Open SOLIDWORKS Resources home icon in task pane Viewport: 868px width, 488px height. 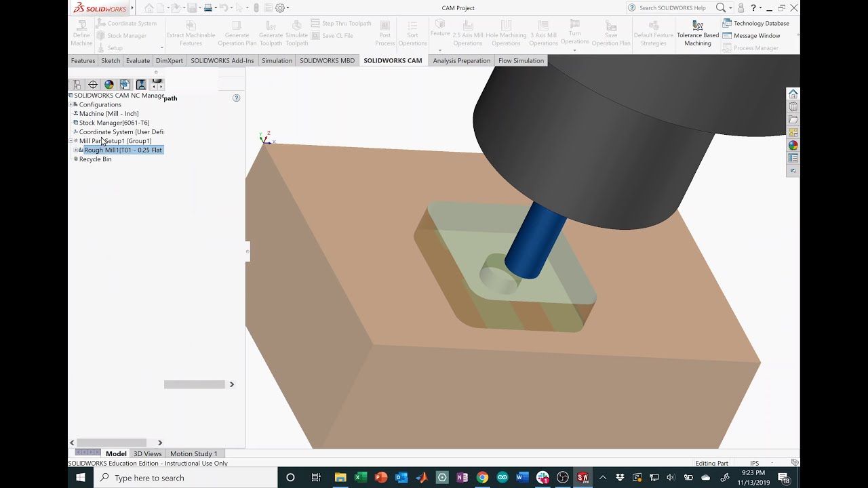[x=793, y=94]
